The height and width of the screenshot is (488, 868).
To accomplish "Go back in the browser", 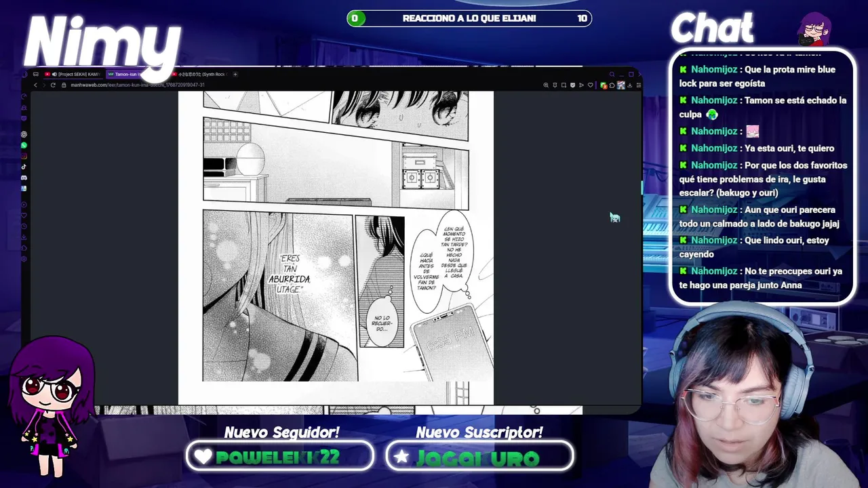I will pyautogui.click(x=36, y=85).
